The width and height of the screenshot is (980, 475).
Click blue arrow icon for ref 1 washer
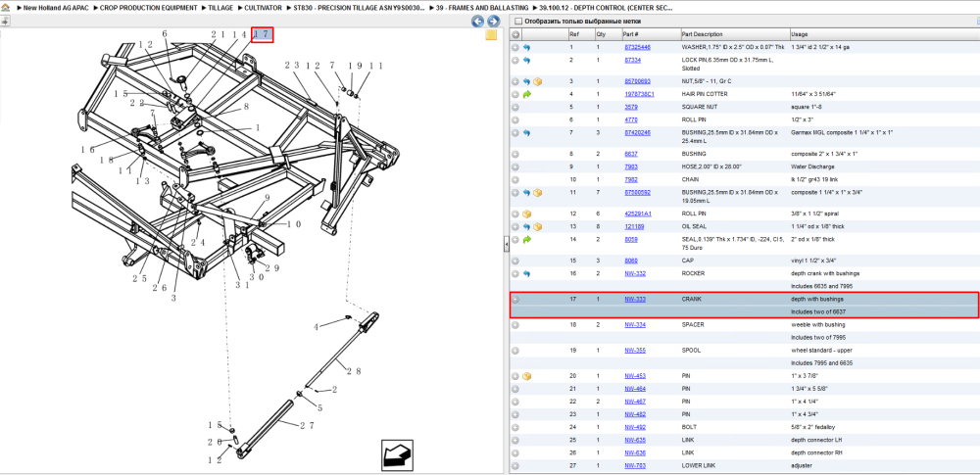pos(526,47)
